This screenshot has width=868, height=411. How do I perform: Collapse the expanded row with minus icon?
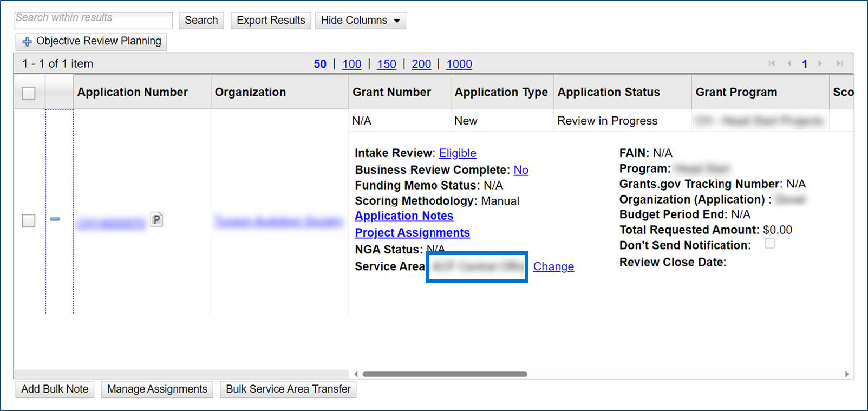tap(55, 219)
